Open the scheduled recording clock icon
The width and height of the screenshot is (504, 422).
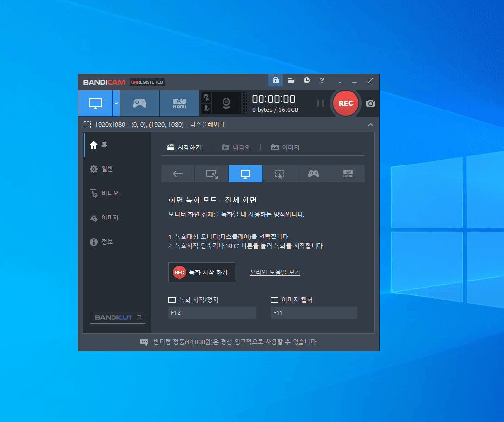tap(307, 80)
